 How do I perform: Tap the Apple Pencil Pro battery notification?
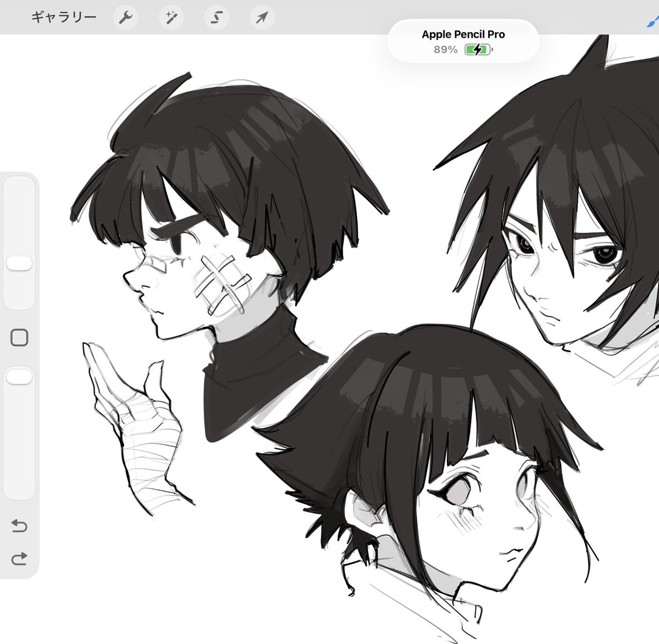point(463,41)
